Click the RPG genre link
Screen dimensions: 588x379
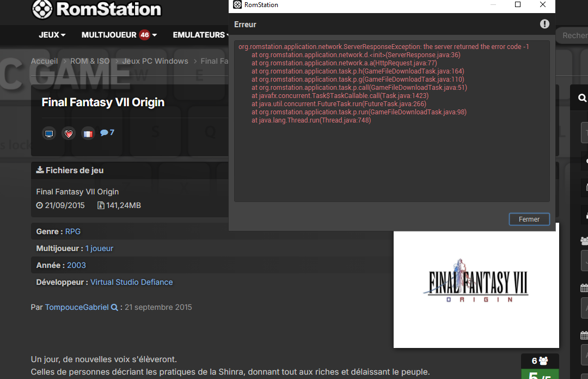pyautogui.click(x=73, y=231)
